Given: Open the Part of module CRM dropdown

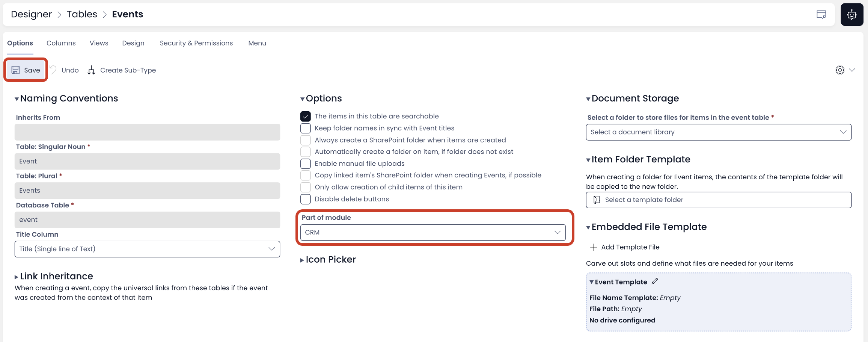Looking at the screenshot, I should pyautogui.click(x=433, y=233).
